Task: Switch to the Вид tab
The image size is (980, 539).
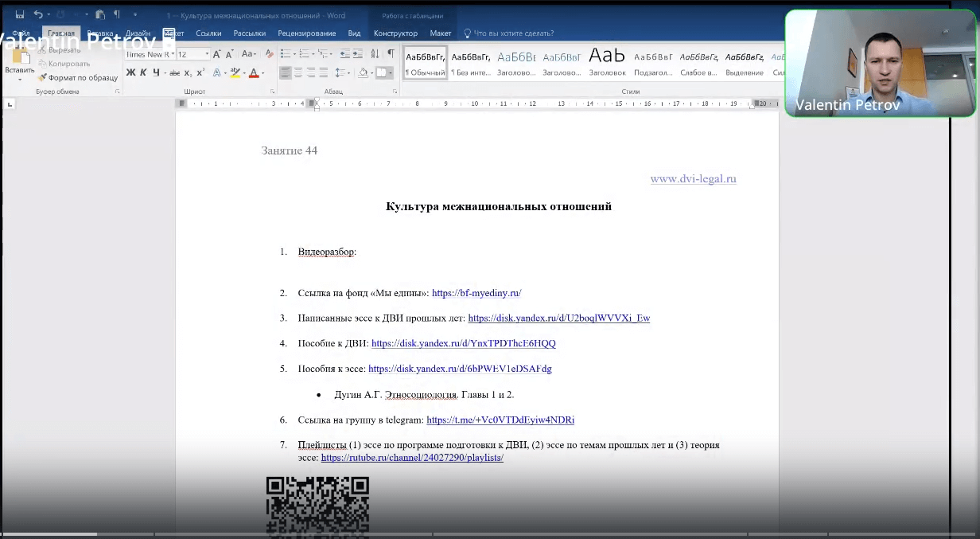Action: coord(354,33)
